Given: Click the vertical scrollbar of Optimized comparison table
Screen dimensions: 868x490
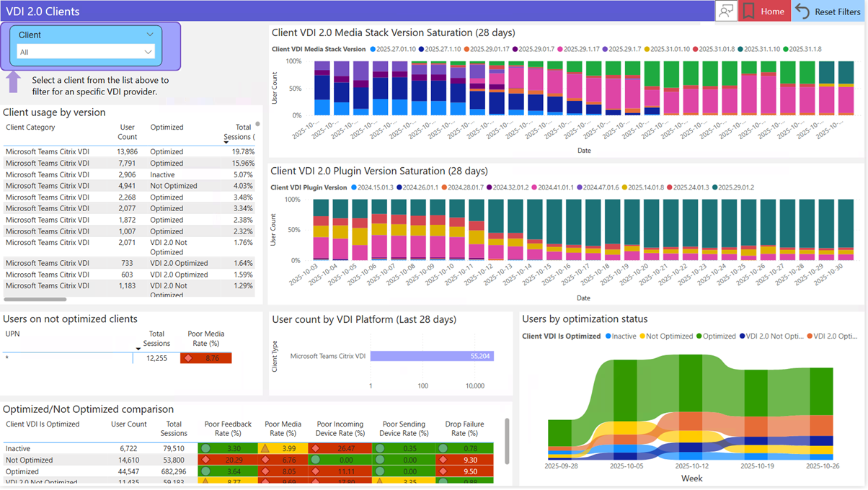Looking at the screenshot, I should tap(507, 441).
